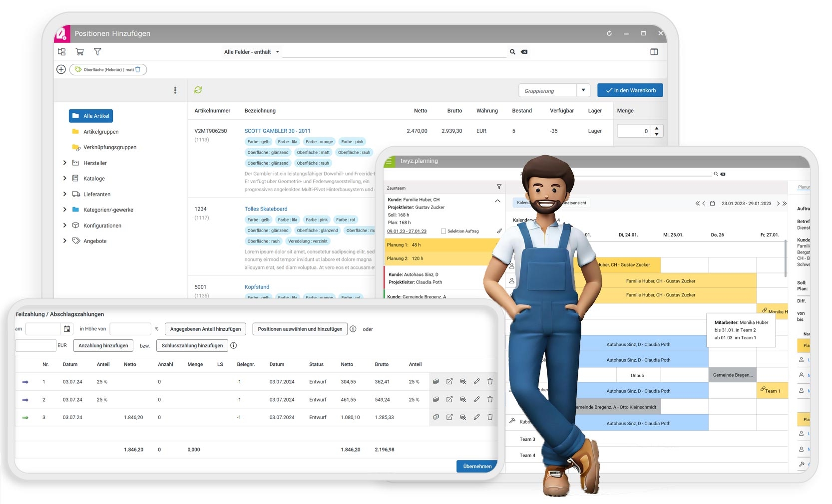Click 'Anzahlung hinzufügen' button
The width and height of the screenshot is (832, 504).
point(103,345)
